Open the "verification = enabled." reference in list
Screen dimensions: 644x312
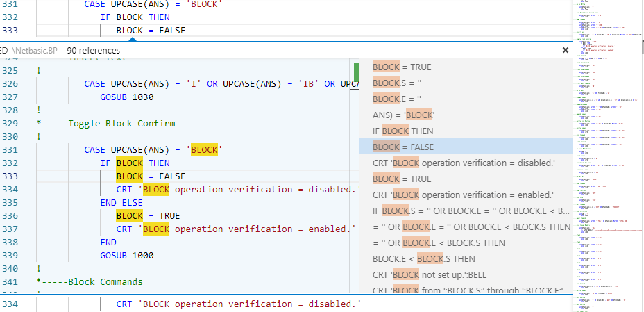point(466,195)
